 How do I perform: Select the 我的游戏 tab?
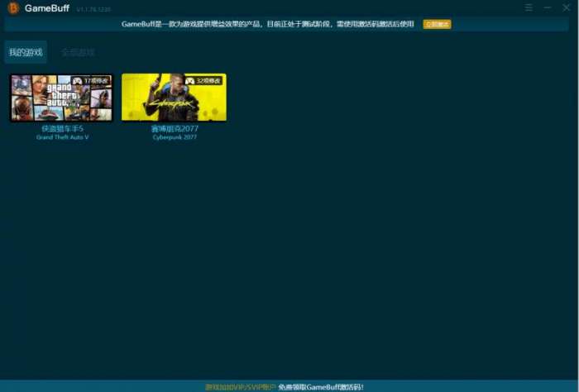click(x=26, y=52)
